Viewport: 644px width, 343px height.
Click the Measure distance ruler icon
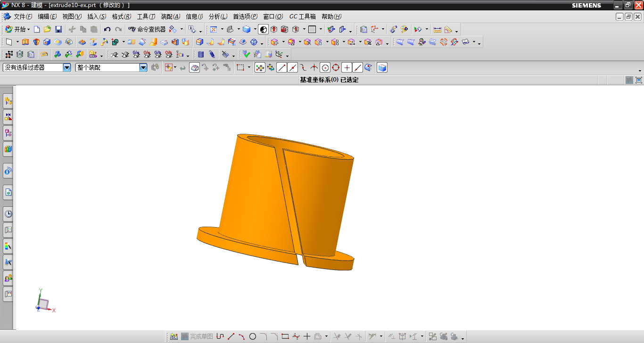[437, 29]
